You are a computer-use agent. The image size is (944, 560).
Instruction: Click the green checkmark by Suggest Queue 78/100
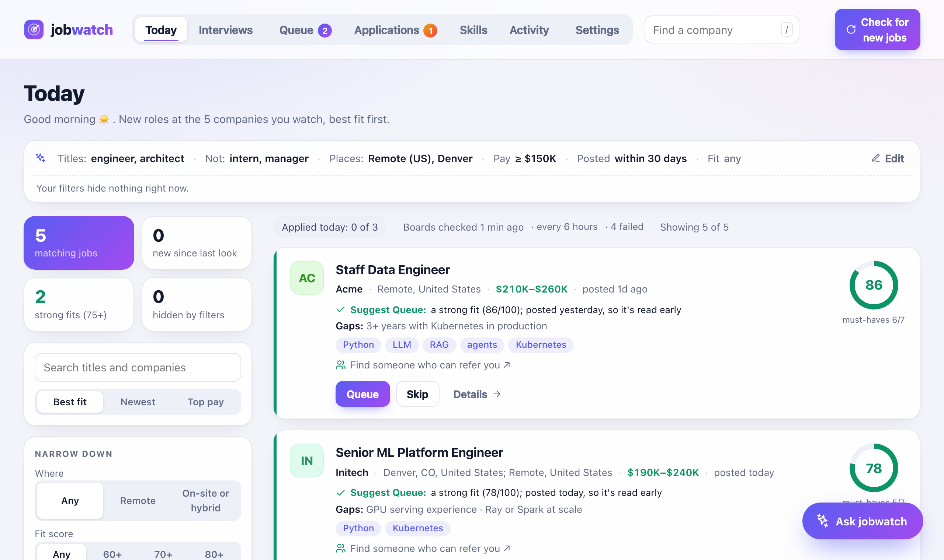341,493
